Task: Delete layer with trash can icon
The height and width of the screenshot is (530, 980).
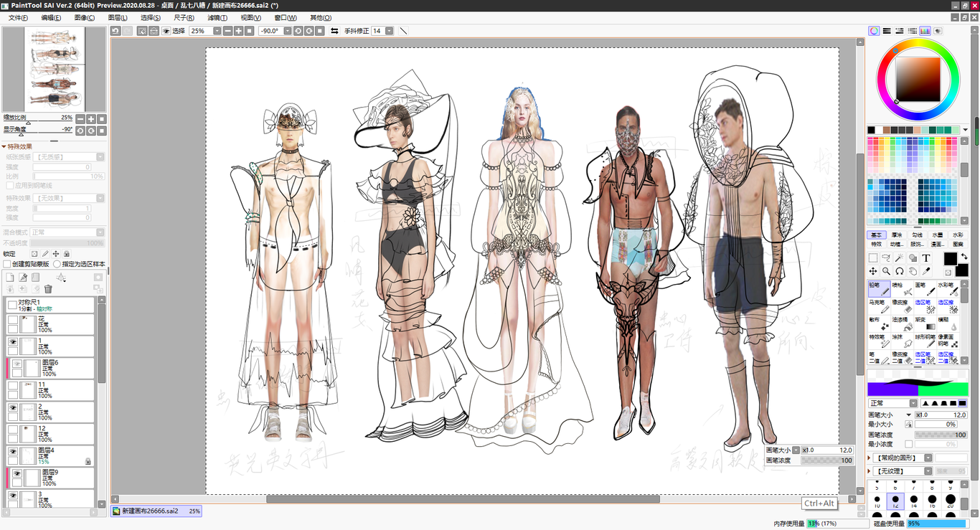Action: (x=48, y=289)
